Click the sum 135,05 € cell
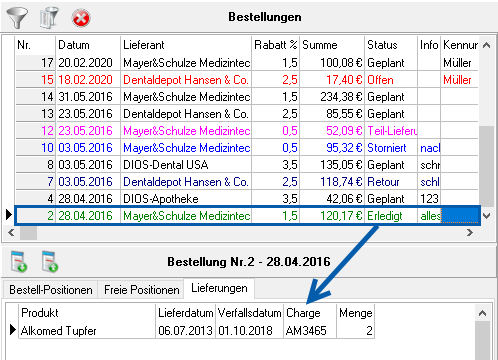Screen dimensions: 498x360 pyautogui.click(x=332, y=165)
